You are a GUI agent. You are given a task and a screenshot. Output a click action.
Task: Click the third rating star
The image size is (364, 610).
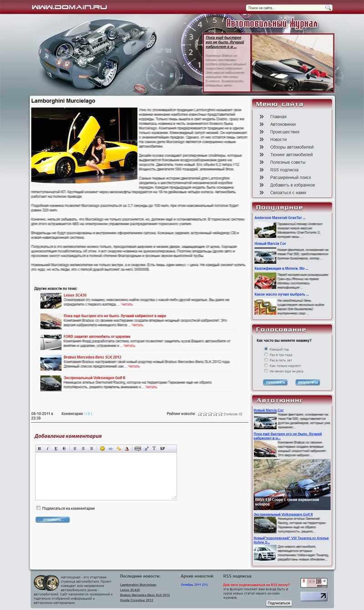click(210, 414)
